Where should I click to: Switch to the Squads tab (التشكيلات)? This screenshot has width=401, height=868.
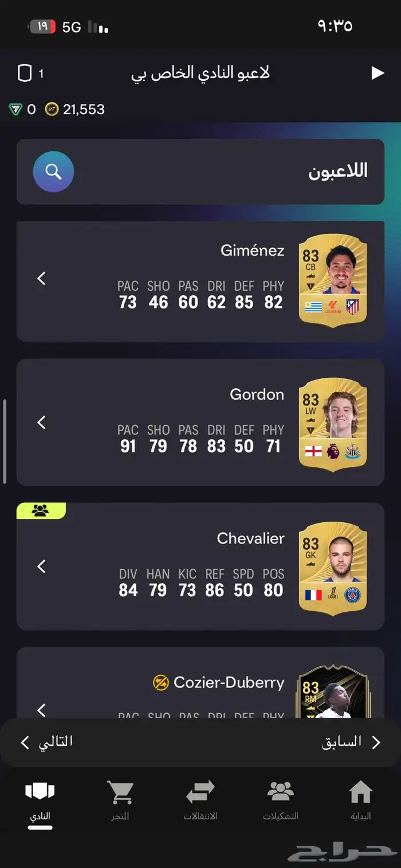(281, 800)
